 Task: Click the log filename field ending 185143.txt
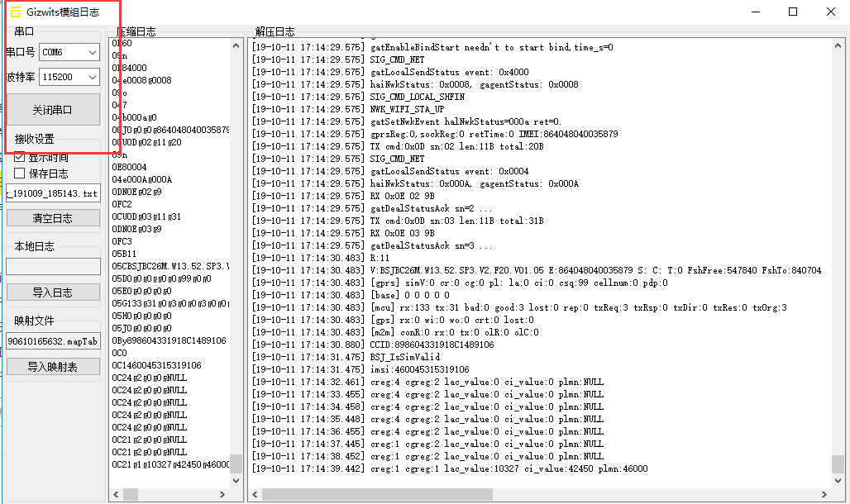pyautogui.click(x=53, y=193)
